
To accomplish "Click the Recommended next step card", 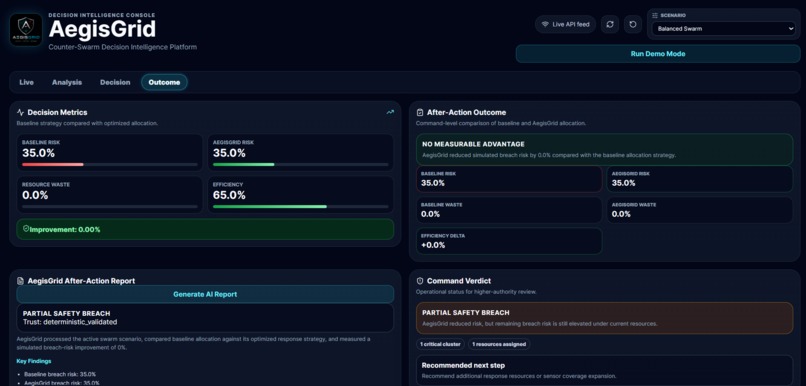I will [604, 370].
